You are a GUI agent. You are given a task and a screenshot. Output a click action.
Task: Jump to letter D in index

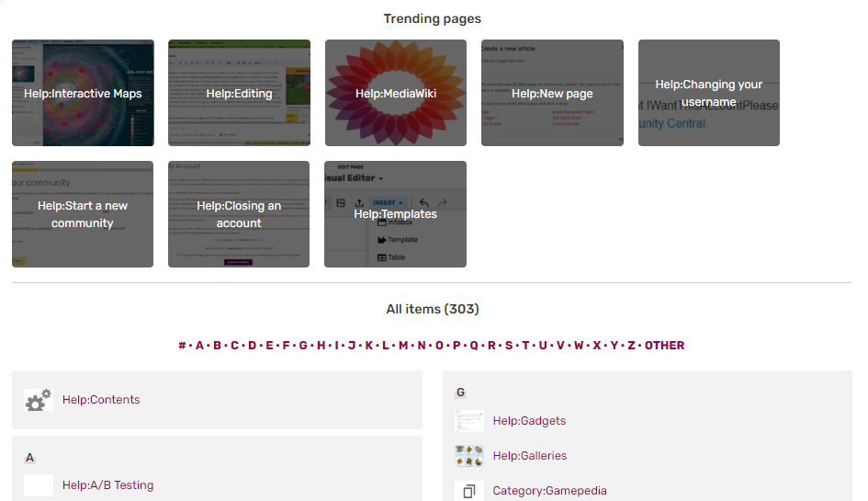[252, 346]
